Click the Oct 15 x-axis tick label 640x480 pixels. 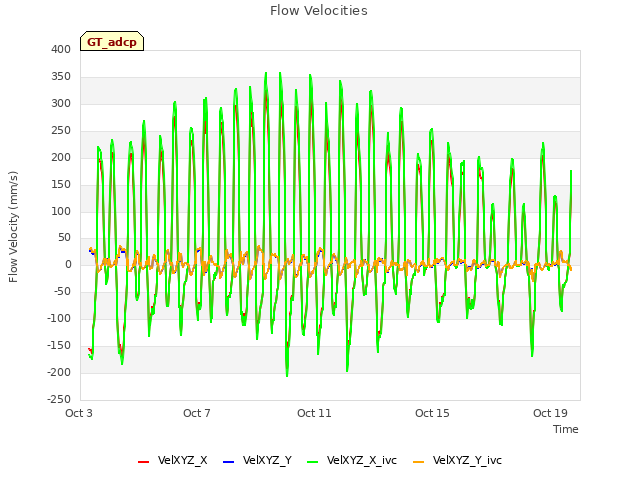point(432,413)
